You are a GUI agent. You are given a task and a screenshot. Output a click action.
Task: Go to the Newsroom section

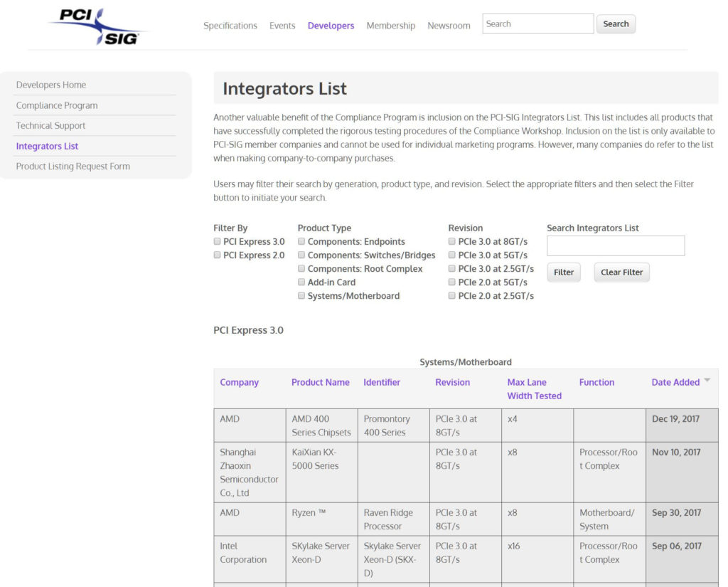click(x=449, y=26)
